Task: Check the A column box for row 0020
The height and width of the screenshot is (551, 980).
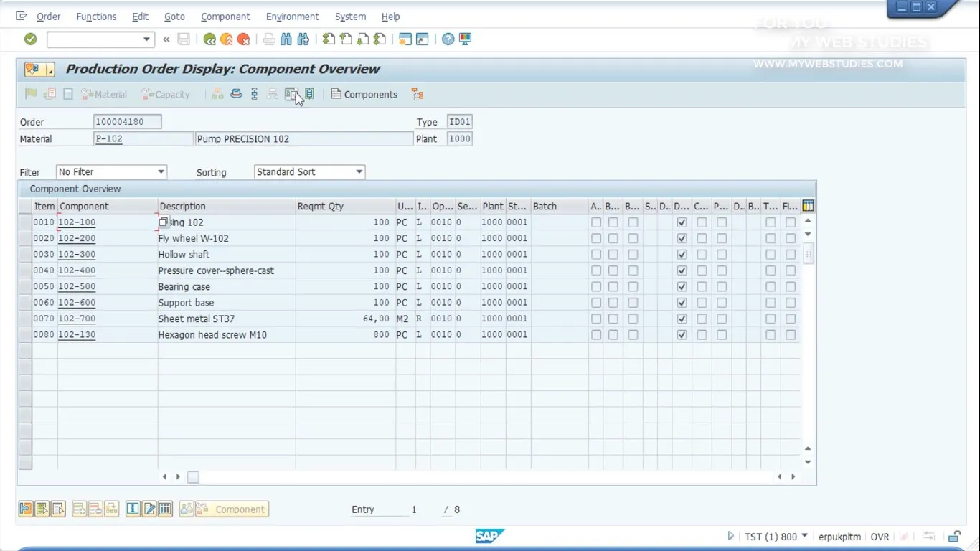Action: coord(596,238)
